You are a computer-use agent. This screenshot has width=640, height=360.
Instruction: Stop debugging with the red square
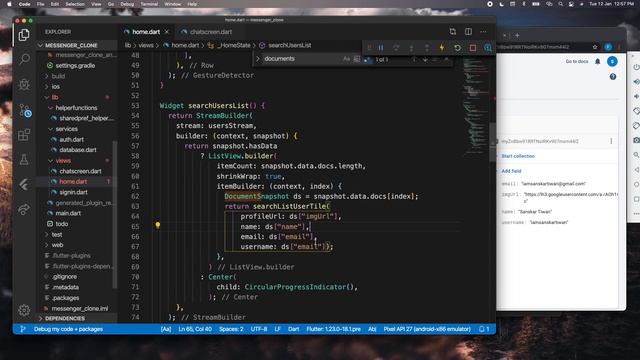pos(473,48)
